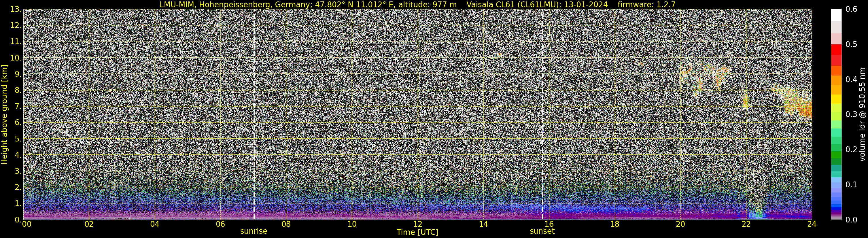
Task: Click the red colorbar segment near 0.5
Action: pos(836,50)
